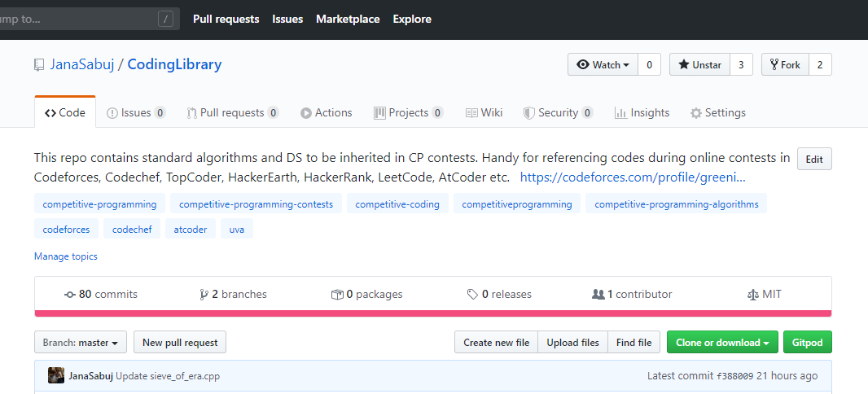Click Manage topics

point(66,256)
